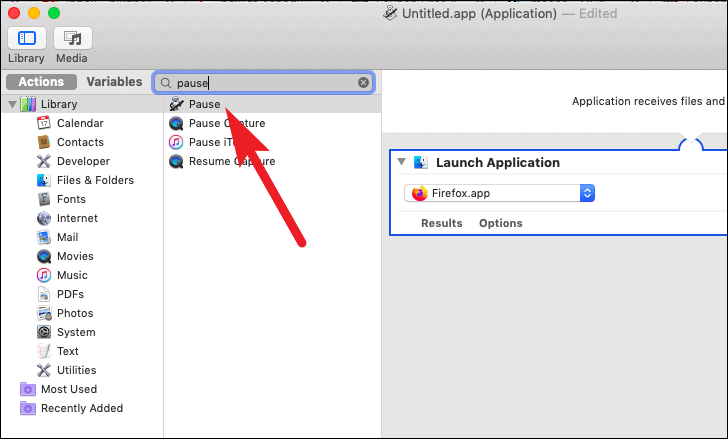
Task: Click the yellow minimize window button
Action: 34,13
